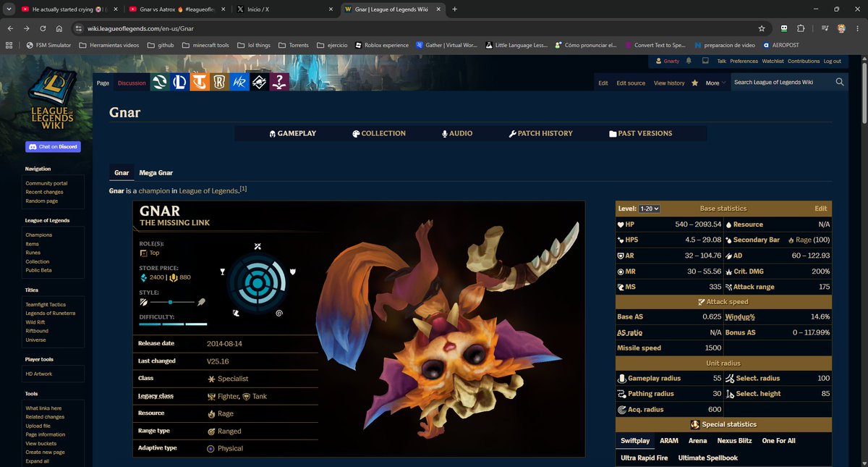The image size is (868, 467).
Task: Open the Chrome apps grid
Action: [x=9, y=45]
